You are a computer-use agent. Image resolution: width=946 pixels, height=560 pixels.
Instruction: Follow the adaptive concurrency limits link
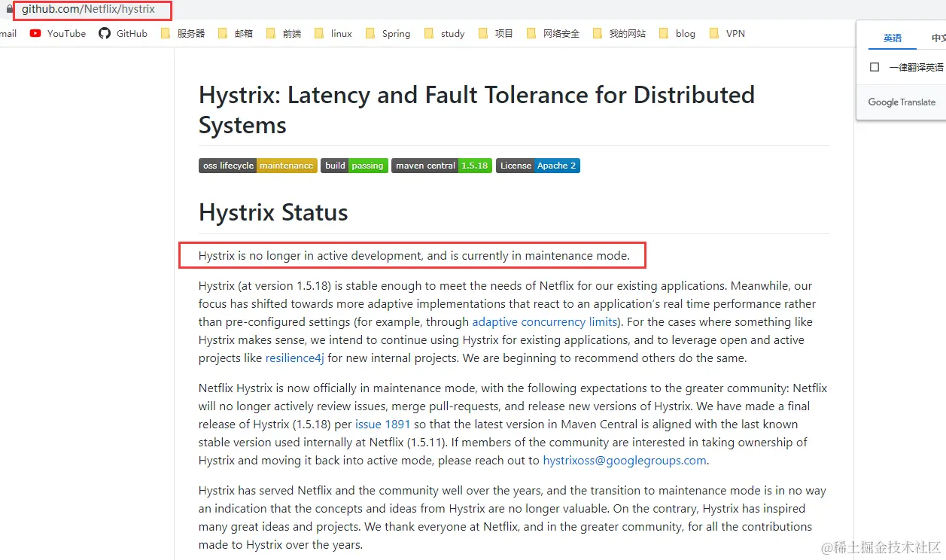click(545, 321)
